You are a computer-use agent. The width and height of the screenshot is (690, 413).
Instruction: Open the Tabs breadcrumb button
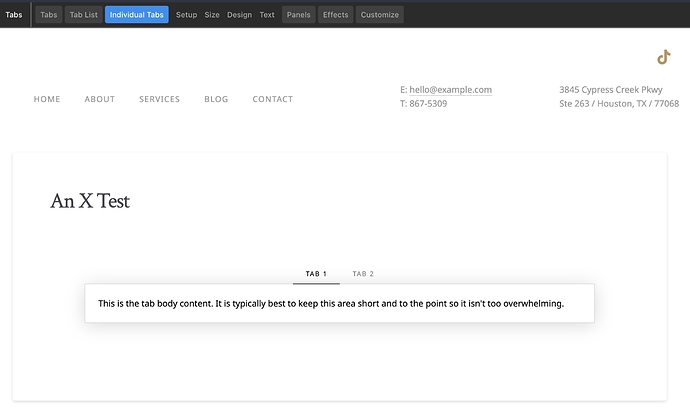[48, 15]
